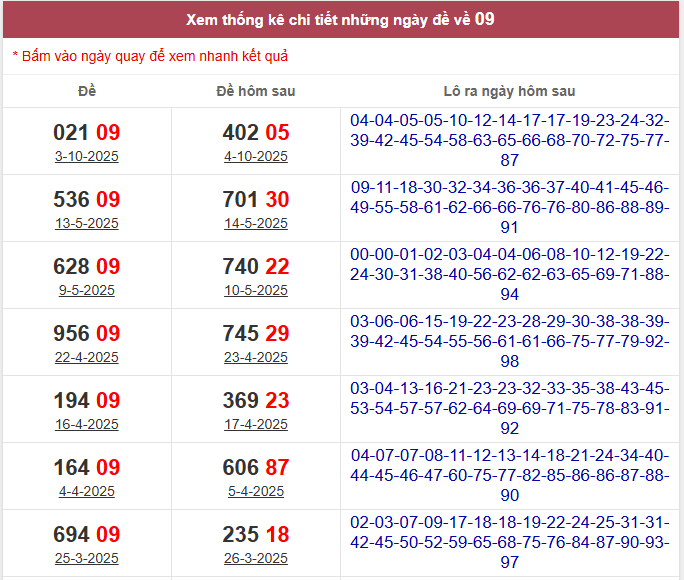Click the lô list starting 04-07-07-08-11
The width and height of the screenshot is (684, 580).
[510, 475]
